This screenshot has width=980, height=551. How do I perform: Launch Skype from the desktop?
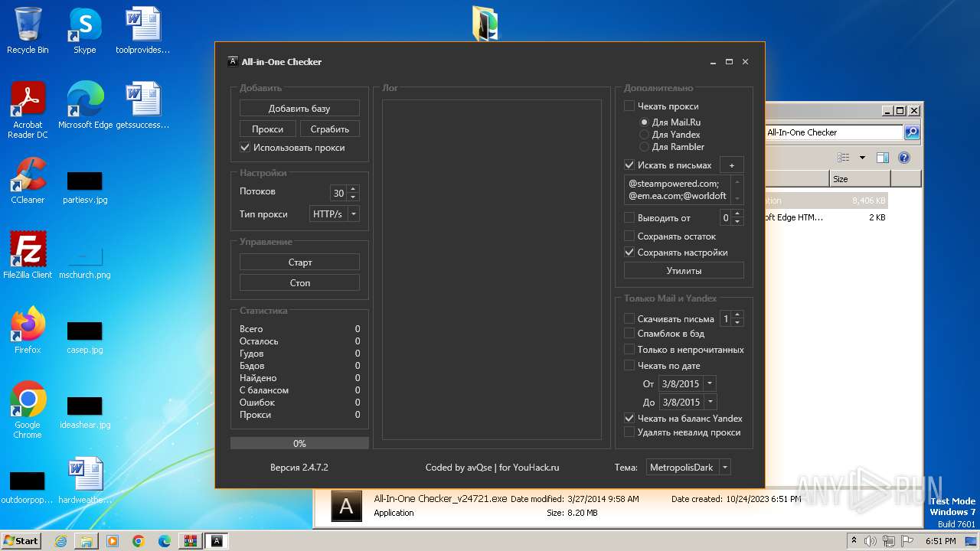click(x=84, y=31)
